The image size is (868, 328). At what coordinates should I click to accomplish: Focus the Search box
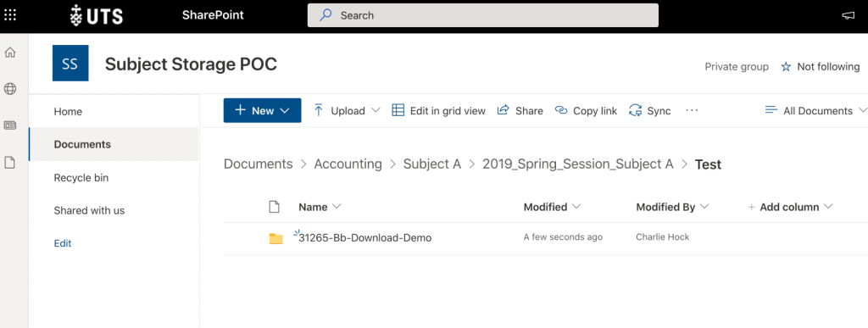click(x=482, y=15)
